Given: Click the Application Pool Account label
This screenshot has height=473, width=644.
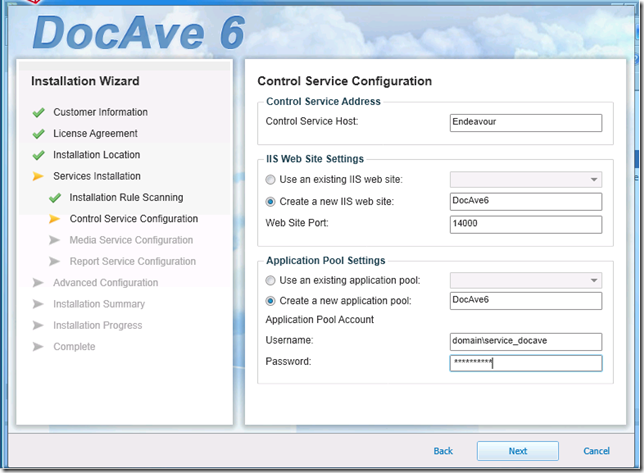Looking at the screenshot, I should [x=320, y=319].
